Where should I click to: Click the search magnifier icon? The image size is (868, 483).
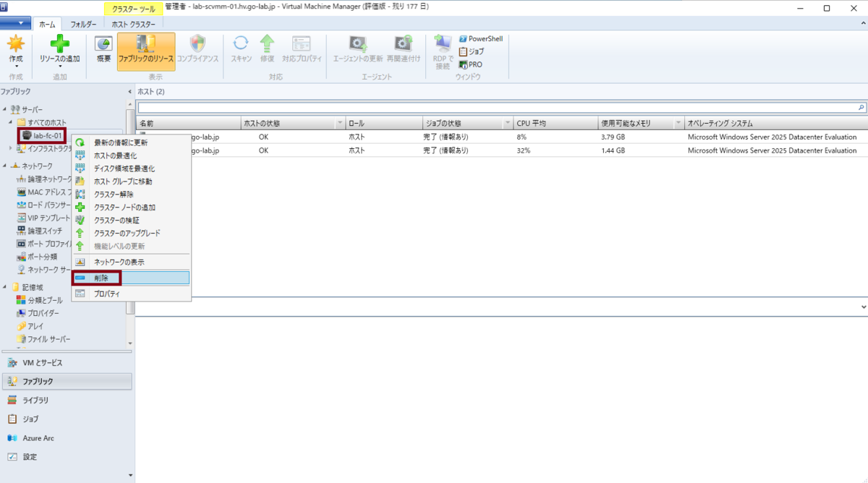click(x=861, y=106)
